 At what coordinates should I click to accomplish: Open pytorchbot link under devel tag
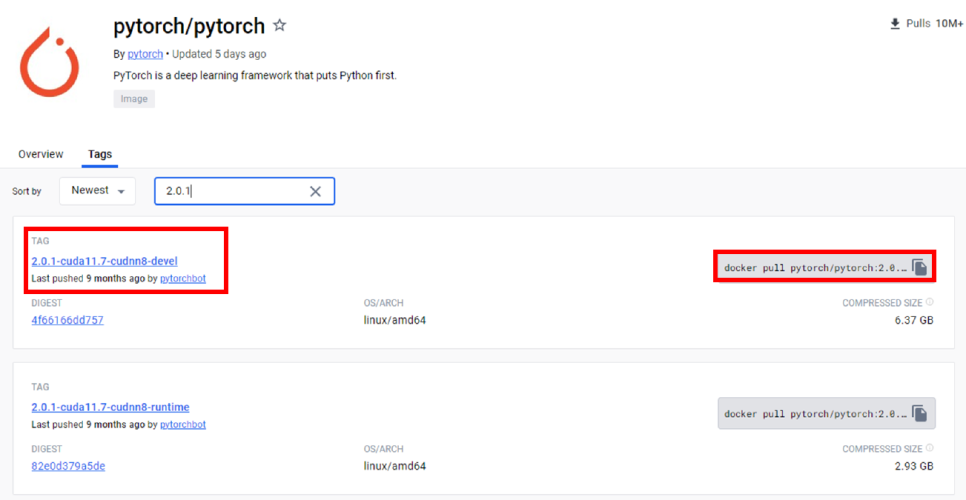[x=183, y=279]
